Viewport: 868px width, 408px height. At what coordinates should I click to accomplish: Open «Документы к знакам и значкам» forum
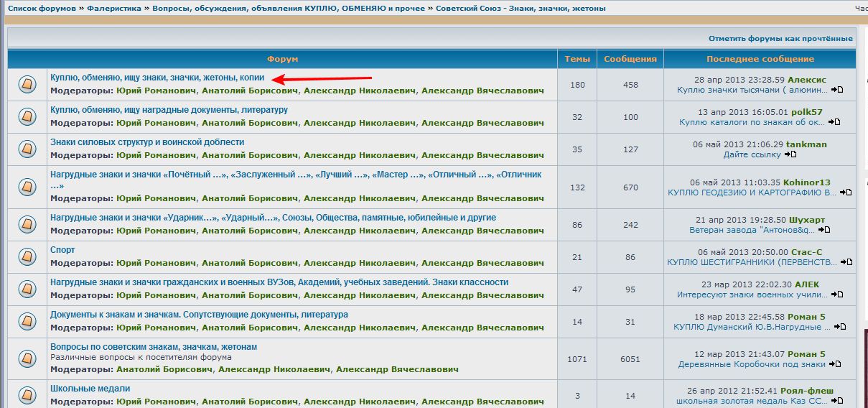(199, 315)
